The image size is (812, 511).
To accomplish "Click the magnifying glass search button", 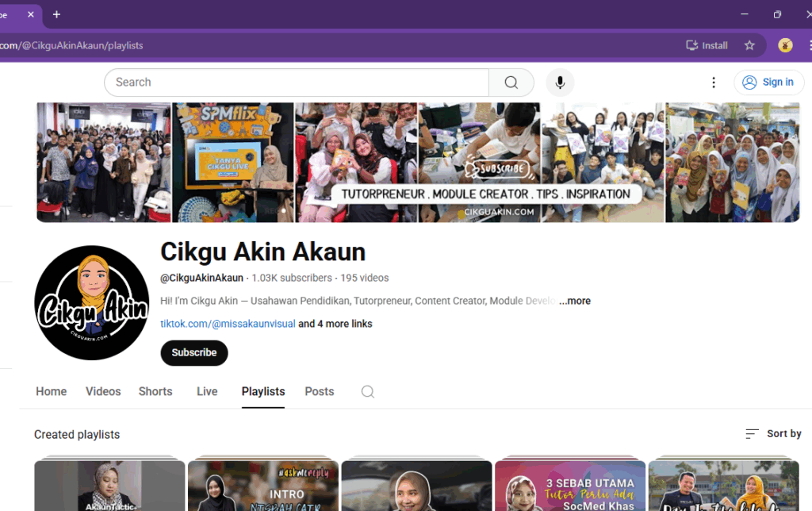I will [x=511, y=83].
